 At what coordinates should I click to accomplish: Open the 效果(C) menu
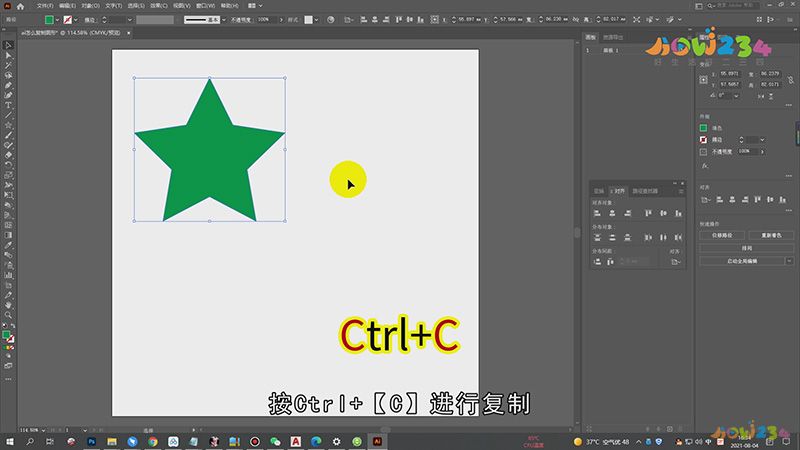click(x=159, y=6)
